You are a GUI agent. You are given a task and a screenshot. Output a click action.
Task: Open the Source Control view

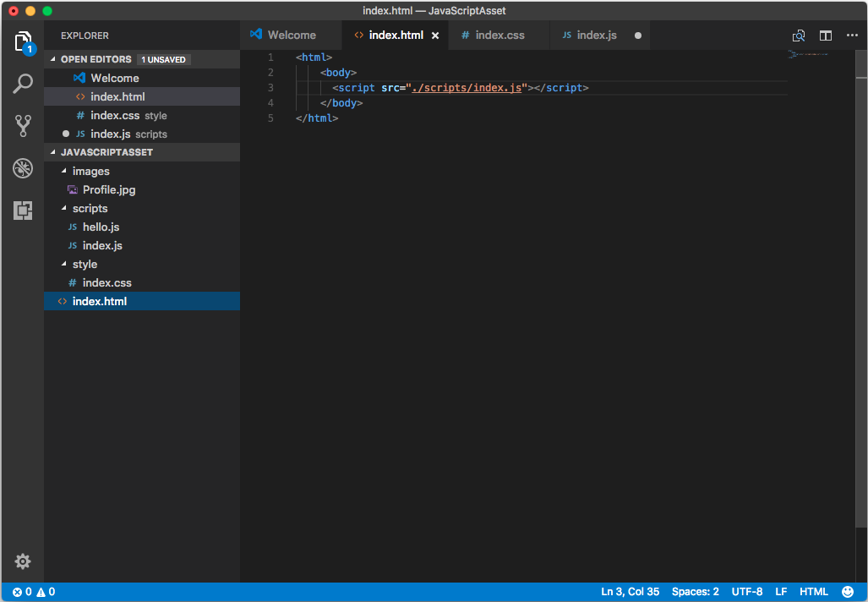23,126
